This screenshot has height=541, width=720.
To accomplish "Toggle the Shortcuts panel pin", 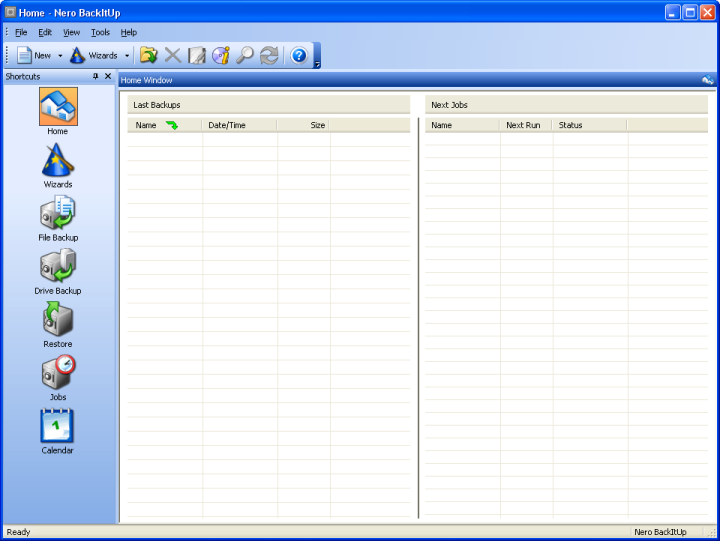I will point(96,76).
